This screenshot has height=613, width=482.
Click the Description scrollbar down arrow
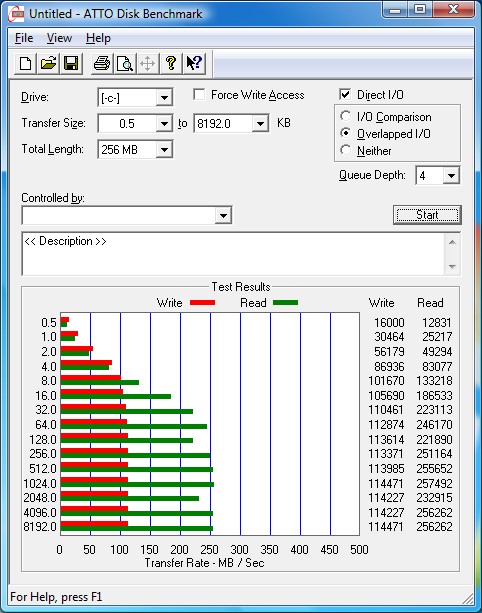[x=452, y=267]
